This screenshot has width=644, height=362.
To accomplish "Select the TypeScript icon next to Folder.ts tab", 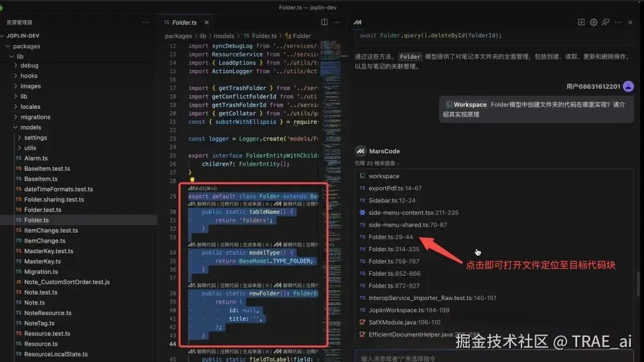I will tap(168, 21).
